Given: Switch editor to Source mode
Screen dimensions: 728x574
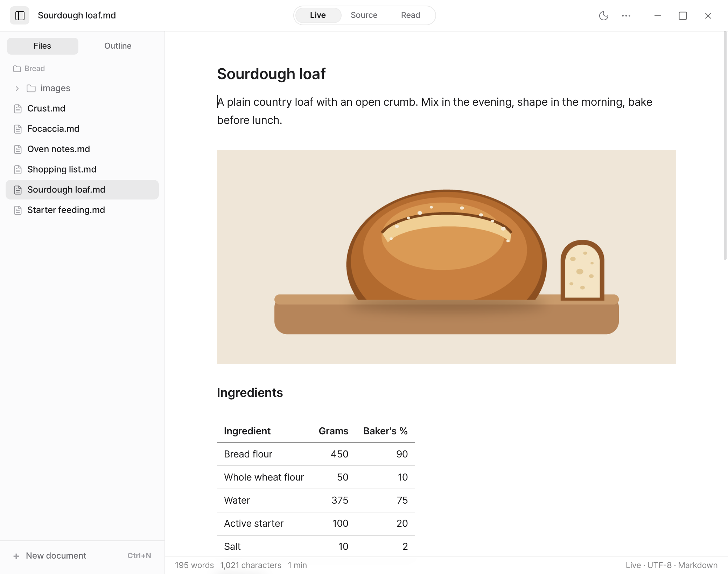Looking at the screenshot, I should 364,15.
